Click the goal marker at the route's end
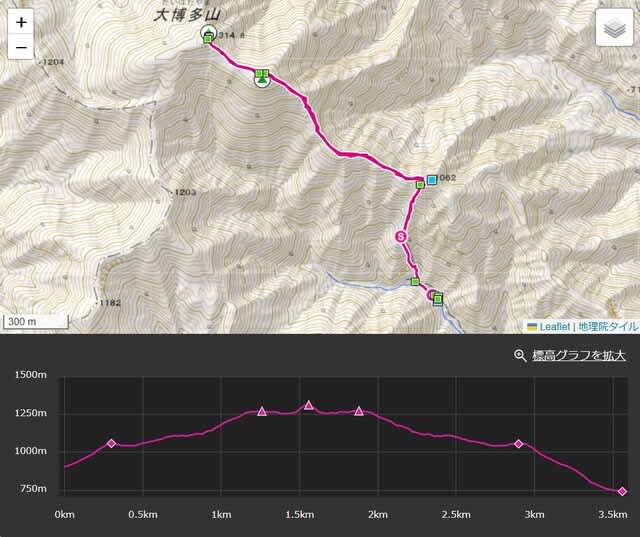Screen dimensions: 640x537 435,296
